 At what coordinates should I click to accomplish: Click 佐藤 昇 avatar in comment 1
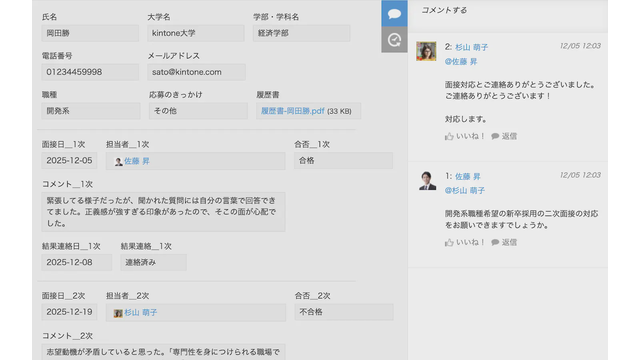click(427, 180)
